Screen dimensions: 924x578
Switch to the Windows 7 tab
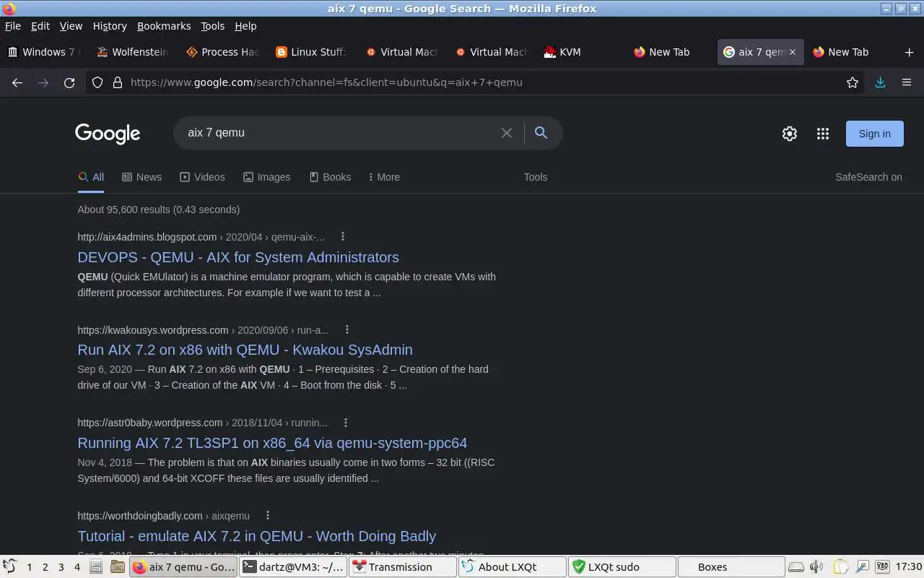pyautogui.click(x=43, y=52)
